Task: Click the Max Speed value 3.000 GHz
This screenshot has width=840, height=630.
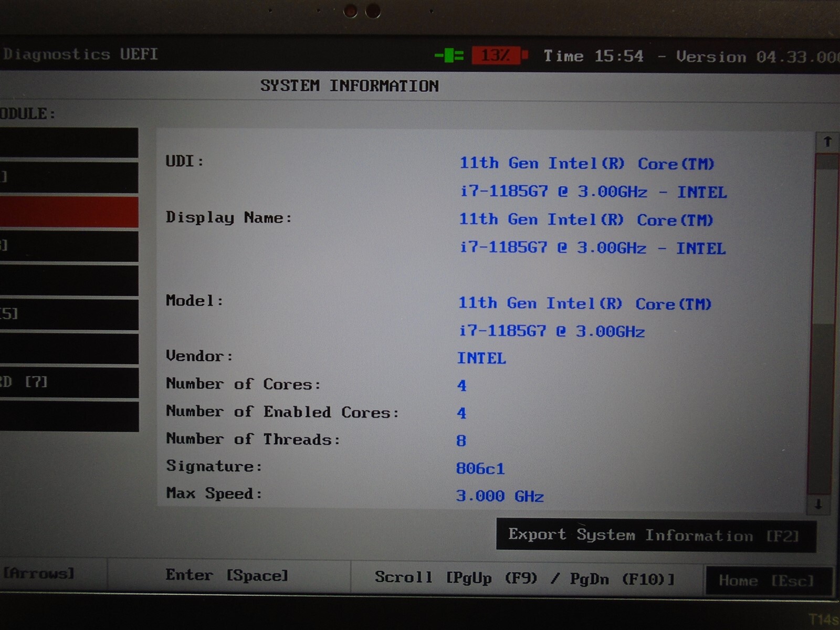Action: click(500, 496)
